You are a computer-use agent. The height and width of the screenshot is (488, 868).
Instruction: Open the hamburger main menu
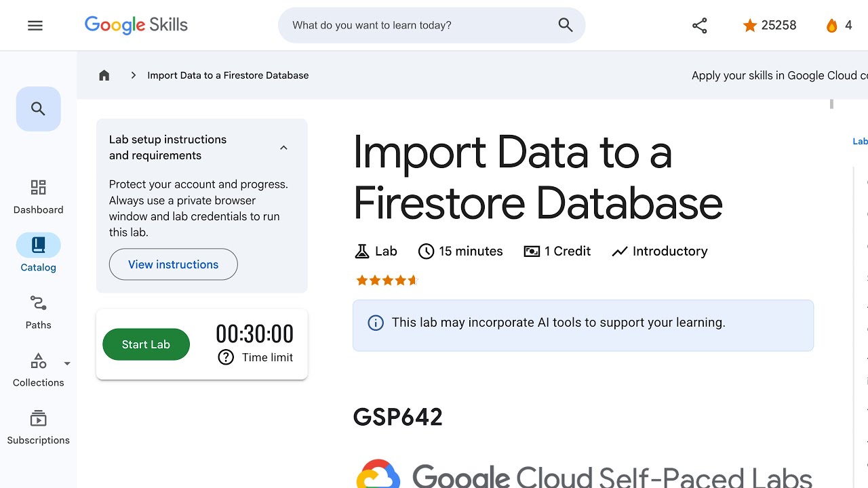tap(35, 25)
